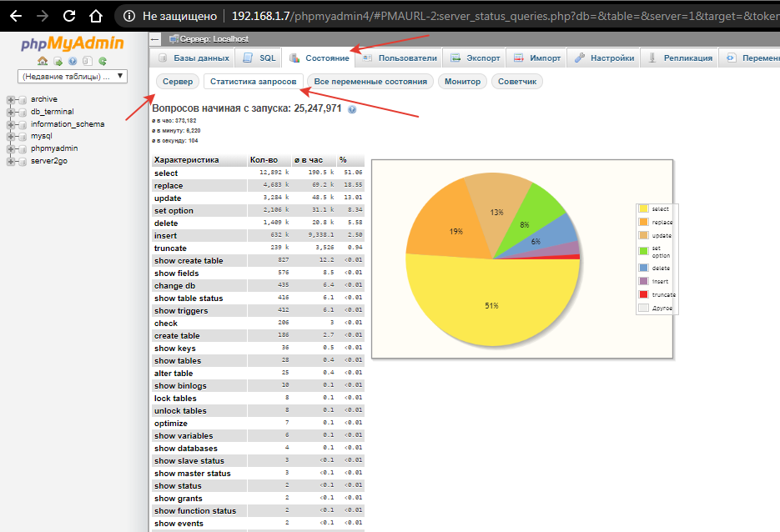The image size is (780, 532).
Task: Click the green reload navigation icon
Action: coord(103,61)
